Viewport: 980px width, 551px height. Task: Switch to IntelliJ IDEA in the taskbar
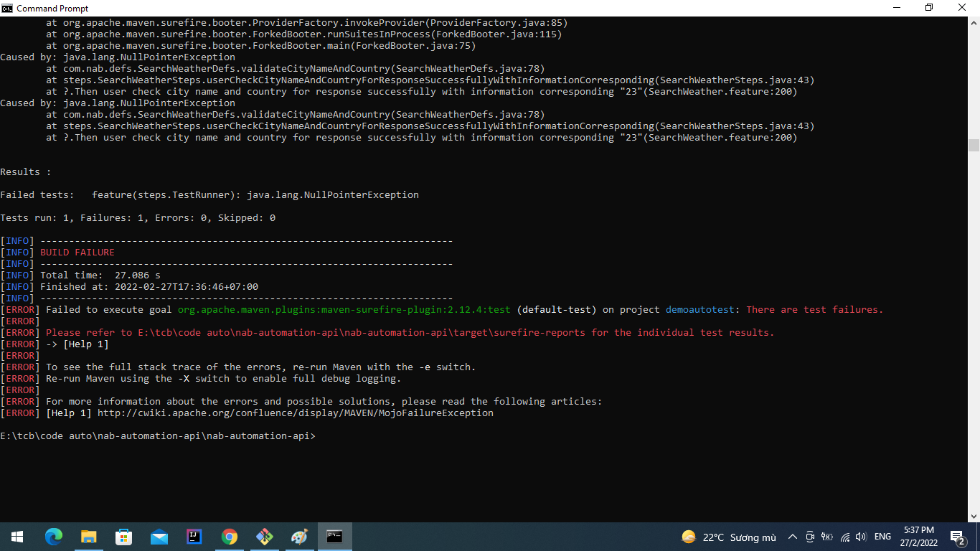pyautogui.click(x=194, y=537)
